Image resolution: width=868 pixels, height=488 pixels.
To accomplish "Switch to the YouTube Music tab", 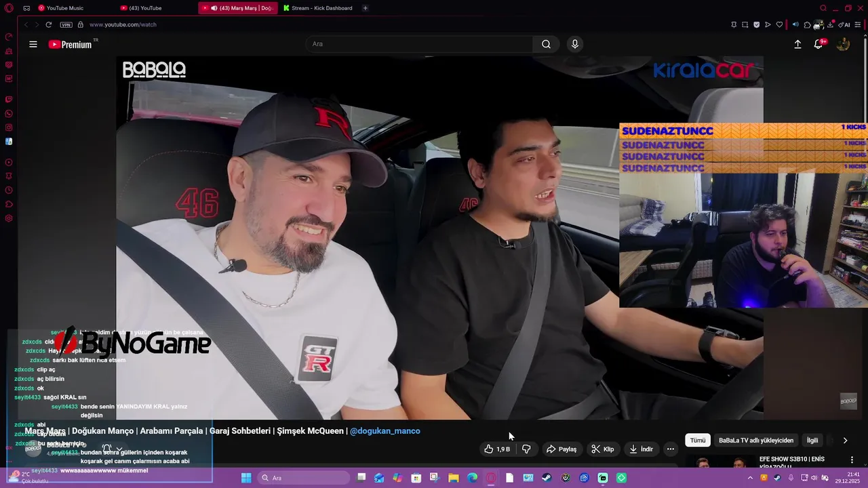I will (65, 8).
